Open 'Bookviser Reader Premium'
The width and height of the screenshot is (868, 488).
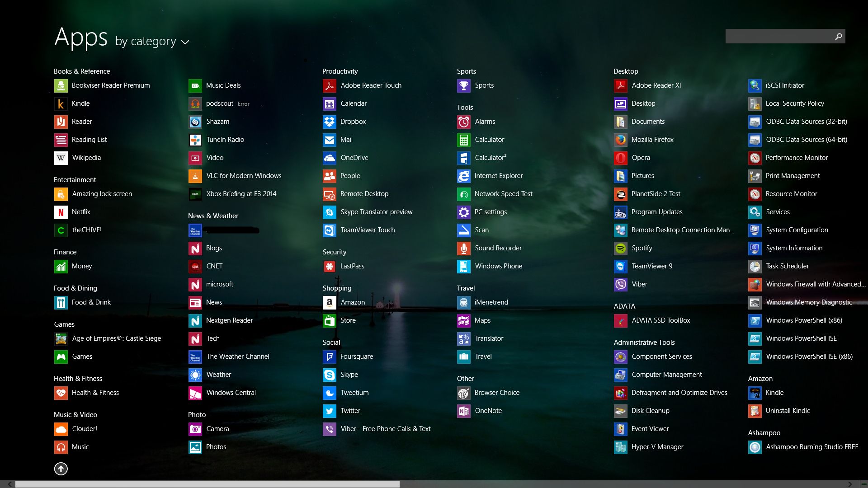tap(102, 86)
